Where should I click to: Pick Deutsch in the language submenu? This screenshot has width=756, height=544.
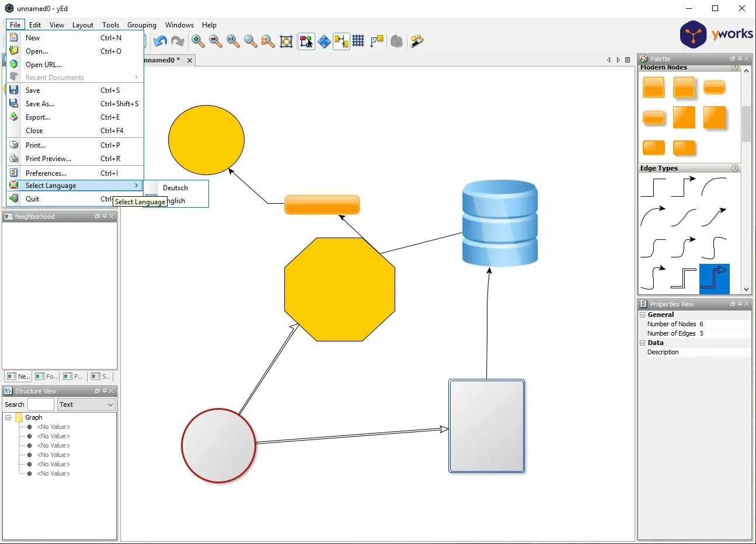coord(176,187)
